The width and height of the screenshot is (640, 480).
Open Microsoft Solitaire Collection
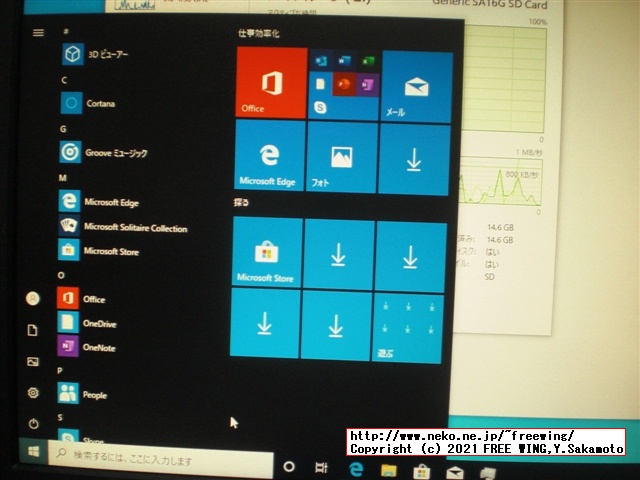(123, 227)
